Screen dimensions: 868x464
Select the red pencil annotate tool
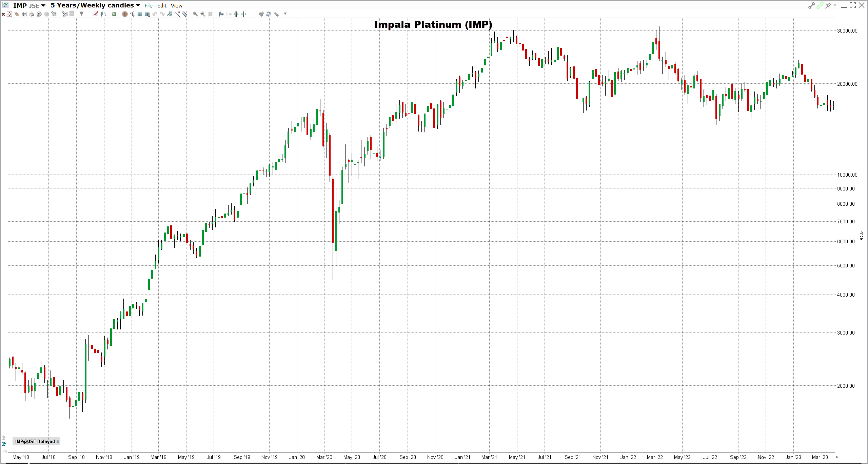[x=96, y=14]
